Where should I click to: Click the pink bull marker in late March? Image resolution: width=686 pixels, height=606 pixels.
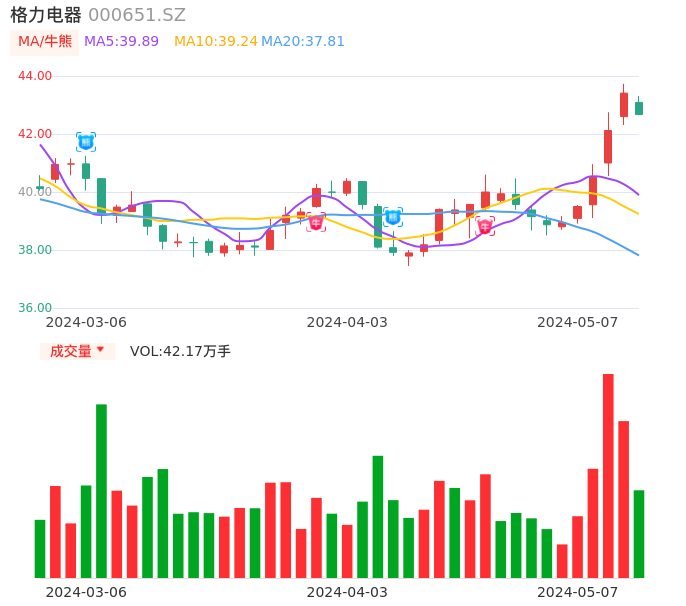(x=316, y=223)
